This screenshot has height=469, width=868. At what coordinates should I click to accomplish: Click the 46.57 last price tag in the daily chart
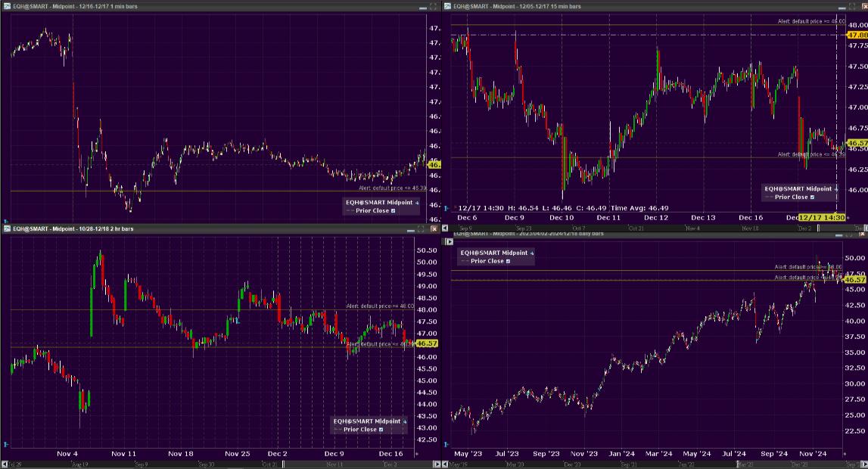[x=856, y=280]
